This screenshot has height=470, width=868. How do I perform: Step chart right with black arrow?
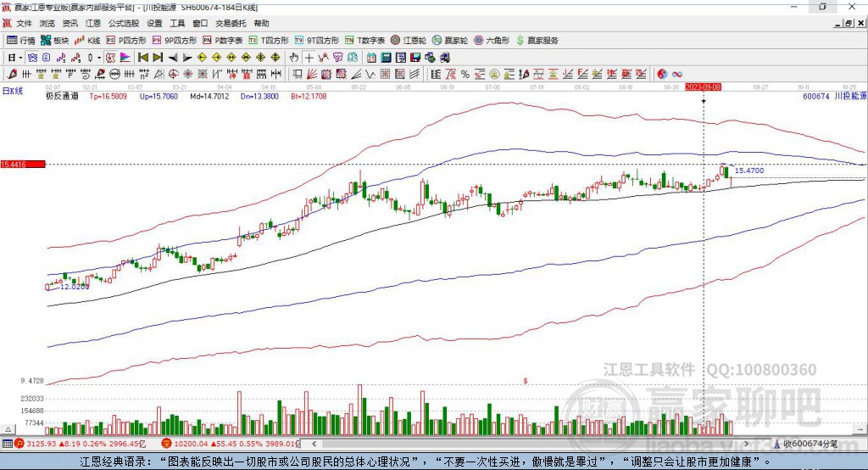pos(187,58)
